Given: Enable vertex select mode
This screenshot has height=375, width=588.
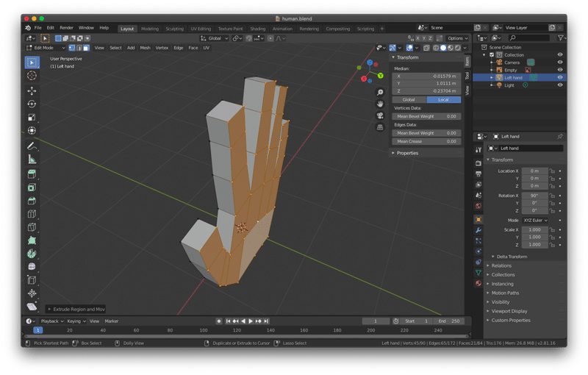Looking at the screenshot, I should tap(71, 48).
